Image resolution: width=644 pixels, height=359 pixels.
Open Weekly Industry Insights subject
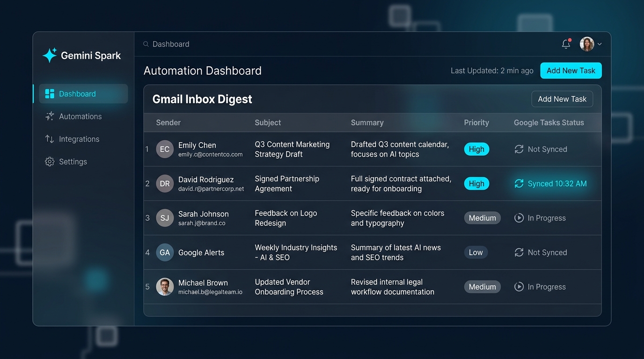296,252
